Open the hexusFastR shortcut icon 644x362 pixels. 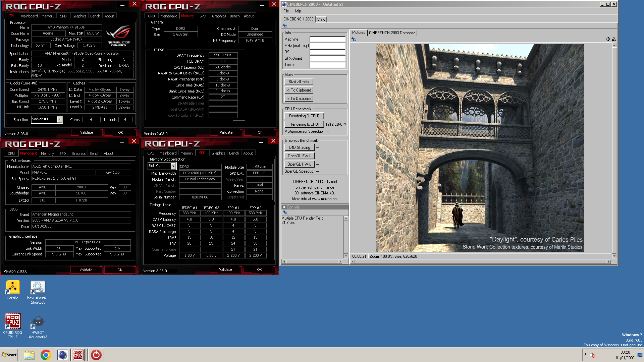coord(38,293)
